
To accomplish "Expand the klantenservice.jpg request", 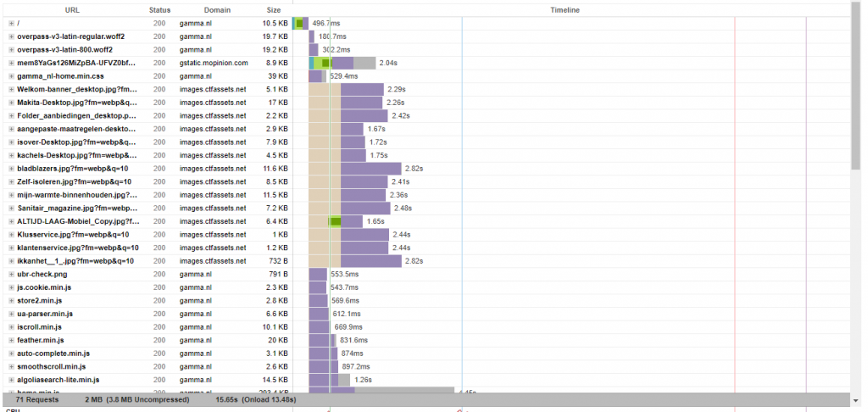I will [x=11, y=248].
